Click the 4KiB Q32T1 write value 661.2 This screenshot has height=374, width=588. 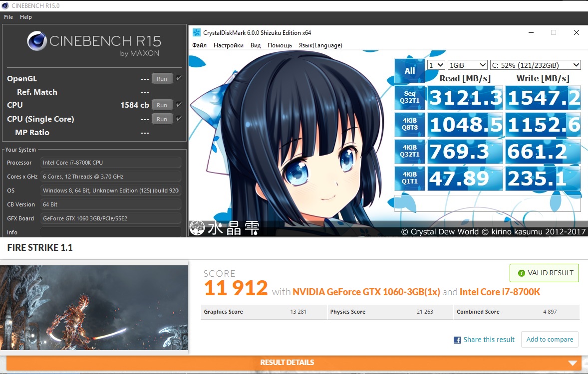tap(543, 152)
